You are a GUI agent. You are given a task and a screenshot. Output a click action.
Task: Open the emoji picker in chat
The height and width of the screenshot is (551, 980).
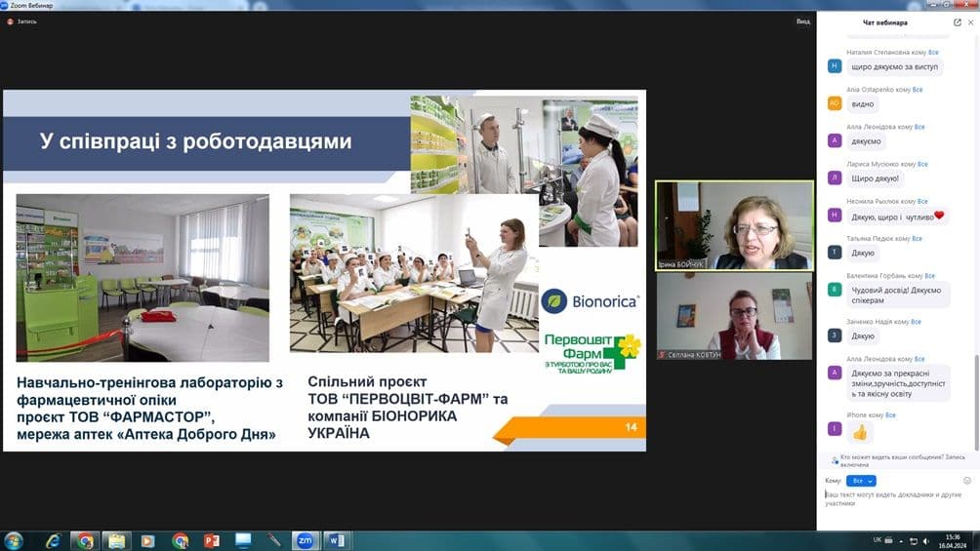pos(967,481)
